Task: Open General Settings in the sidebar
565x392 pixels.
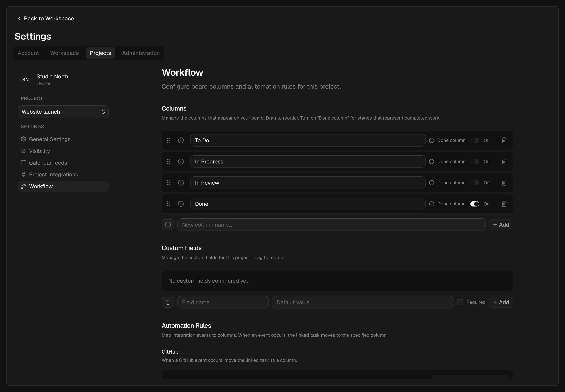Action: 63,139
